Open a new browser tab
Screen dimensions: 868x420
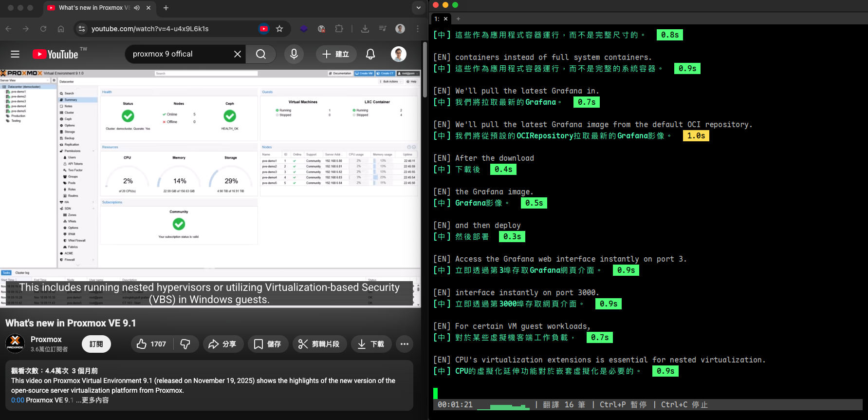pyautogui.click(x=166, y=8)
